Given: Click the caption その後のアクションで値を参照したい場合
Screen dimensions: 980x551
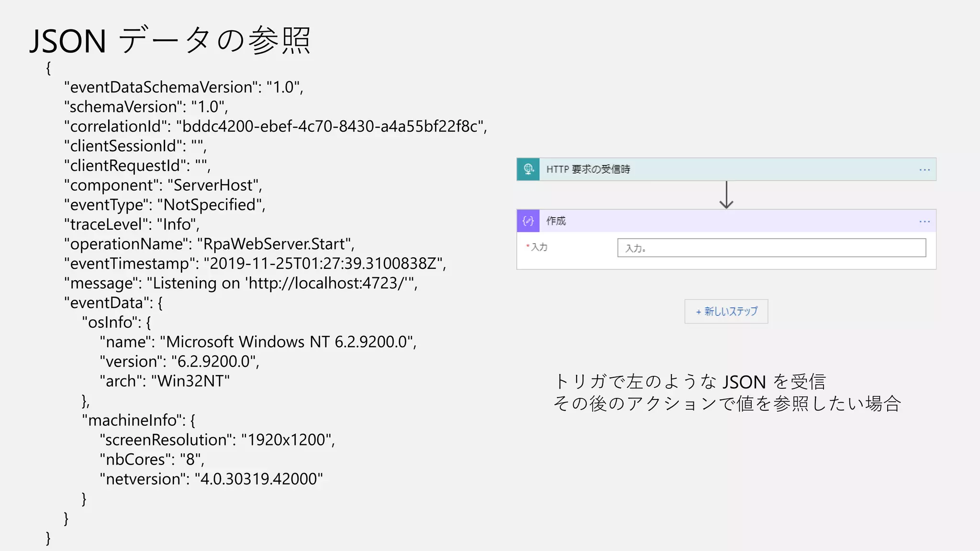Looking at the screenshot, I should pos(727,404).
